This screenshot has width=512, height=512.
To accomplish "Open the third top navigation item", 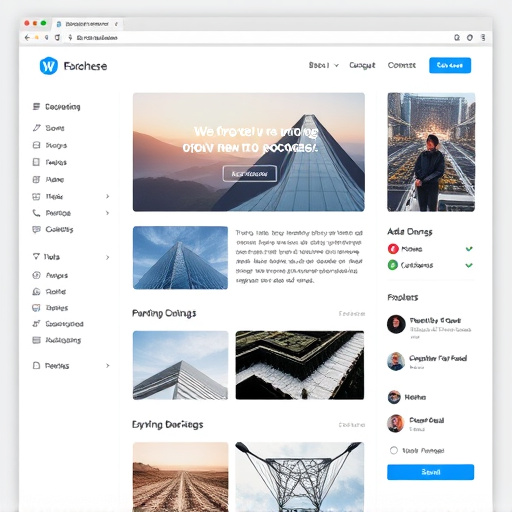I will (402, 65).
